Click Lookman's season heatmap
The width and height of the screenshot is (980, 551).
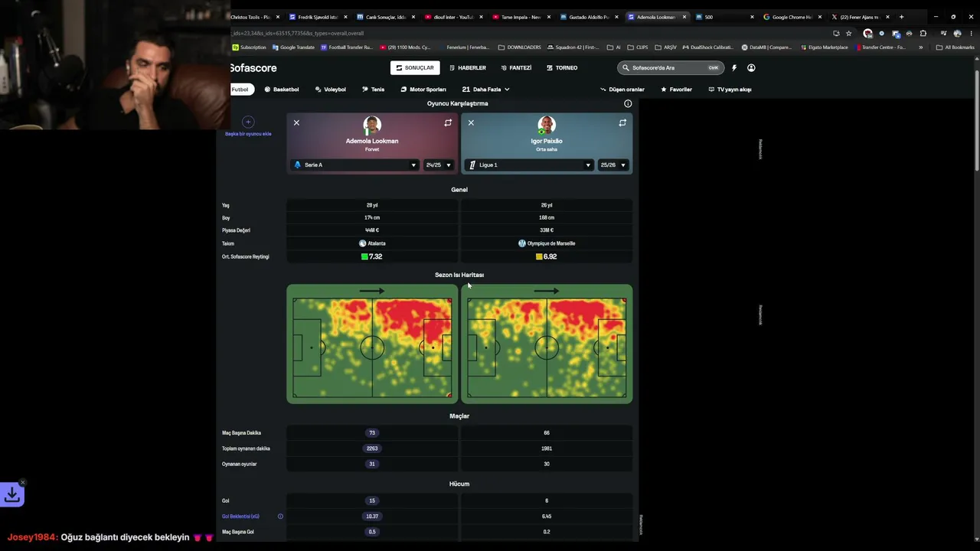click(372, 344)
